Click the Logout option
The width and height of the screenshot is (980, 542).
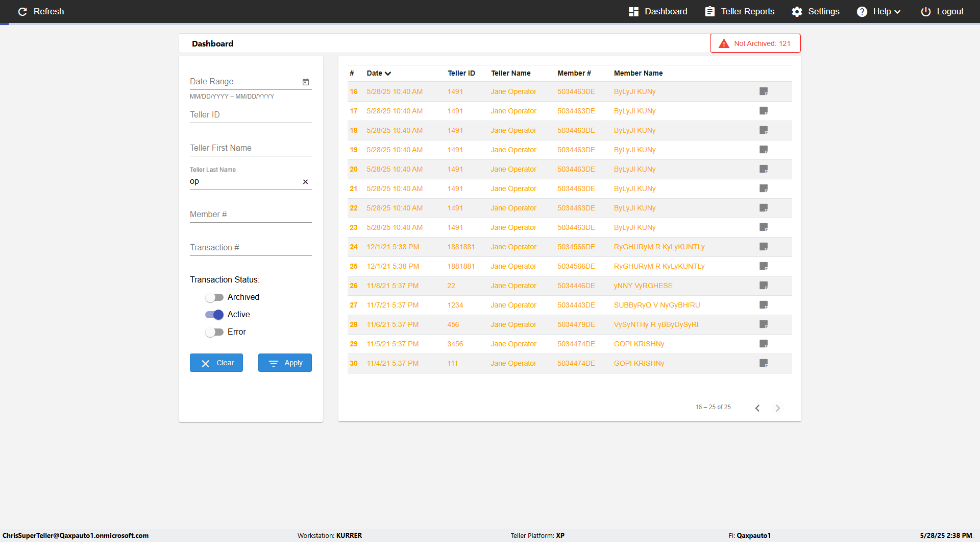pyautogui.click(x=942, y=11)
